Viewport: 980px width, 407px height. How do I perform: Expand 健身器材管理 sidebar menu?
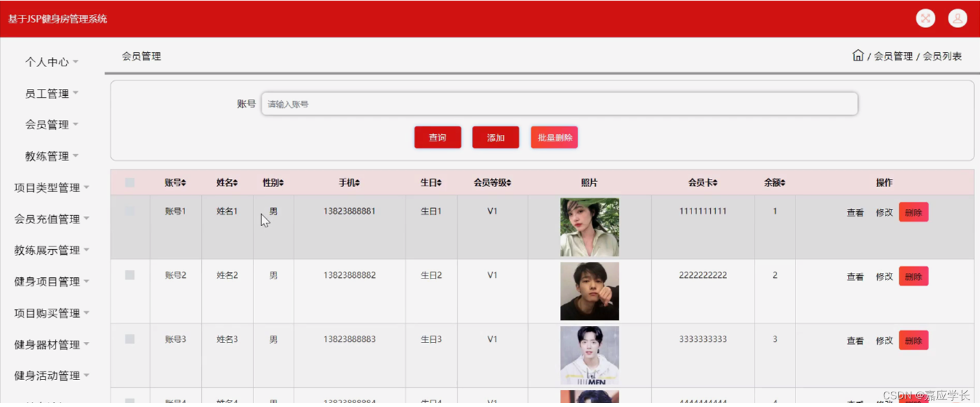point(52,344)
